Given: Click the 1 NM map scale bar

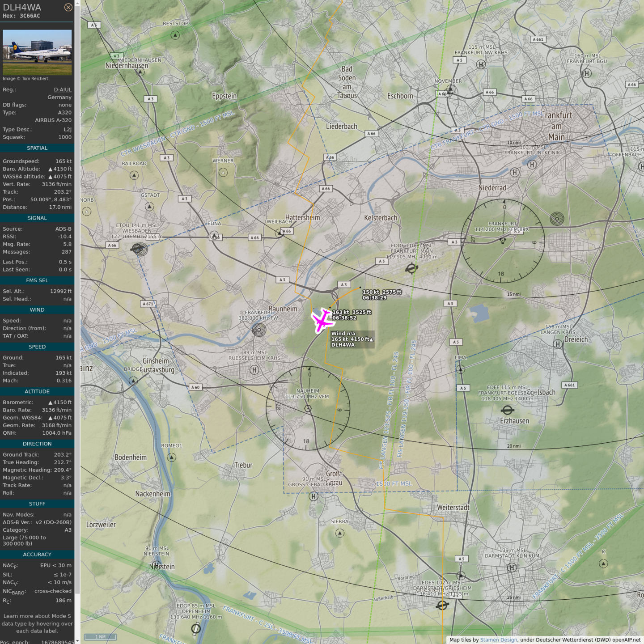Looking at the screenshot, I should coord(100,637).
